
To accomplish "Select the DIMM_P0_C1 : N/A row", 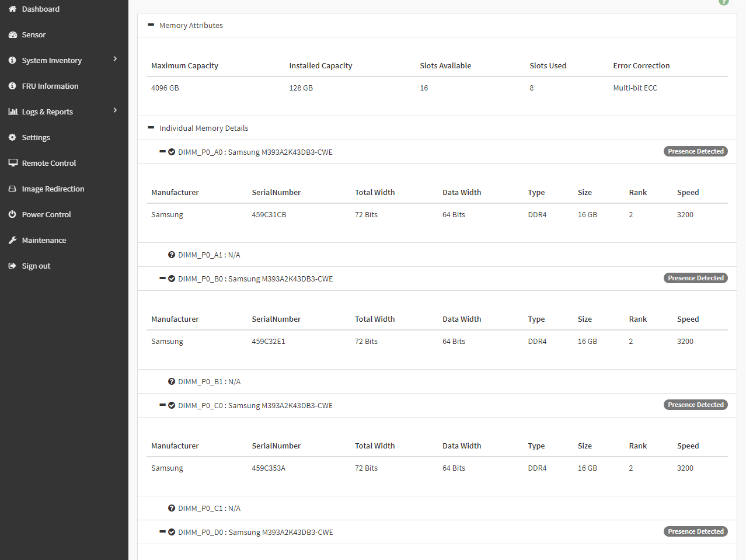I will tap(437, 508).
